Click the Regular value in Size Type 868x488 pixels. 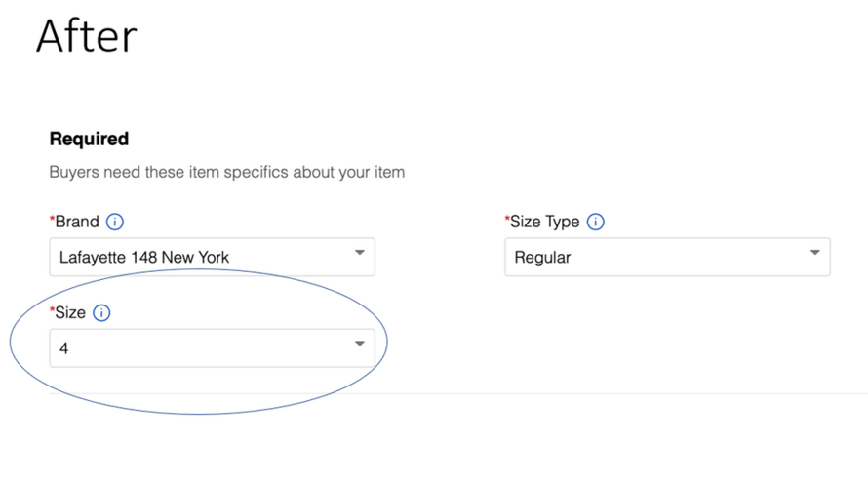tap(542, 258)
